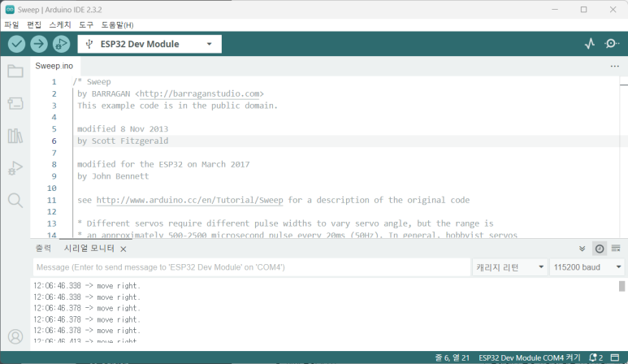The height and width of the screenshot is (364, 628).
Task: Open the 115200 baud rate dropdown
Action: 587,267
